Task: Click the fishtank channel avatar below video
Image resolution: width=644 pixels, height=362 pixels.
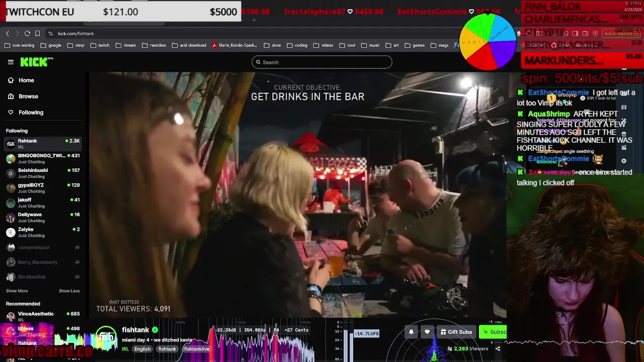Action: [106, 336]
